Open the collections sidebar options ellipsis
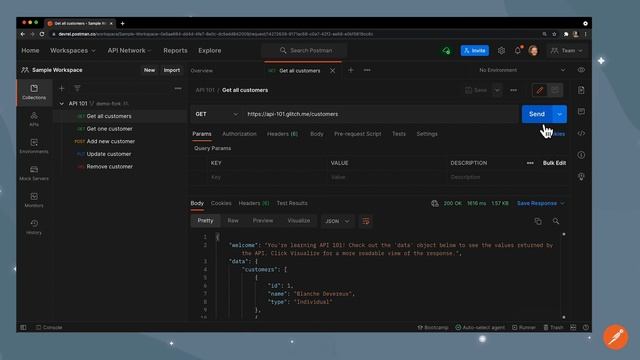640x360 pixels. click(x=178, y=88)
